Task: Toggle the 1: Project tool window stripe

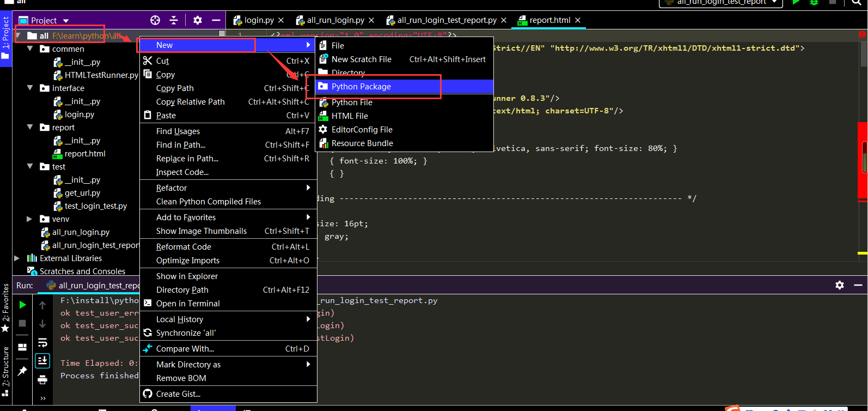Action: [x=5, y=38]
